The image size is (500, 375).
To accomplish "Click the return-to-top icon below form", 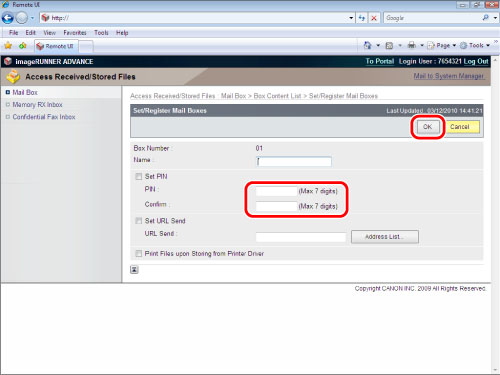I will pyautogui.click(x=134, y=270).
